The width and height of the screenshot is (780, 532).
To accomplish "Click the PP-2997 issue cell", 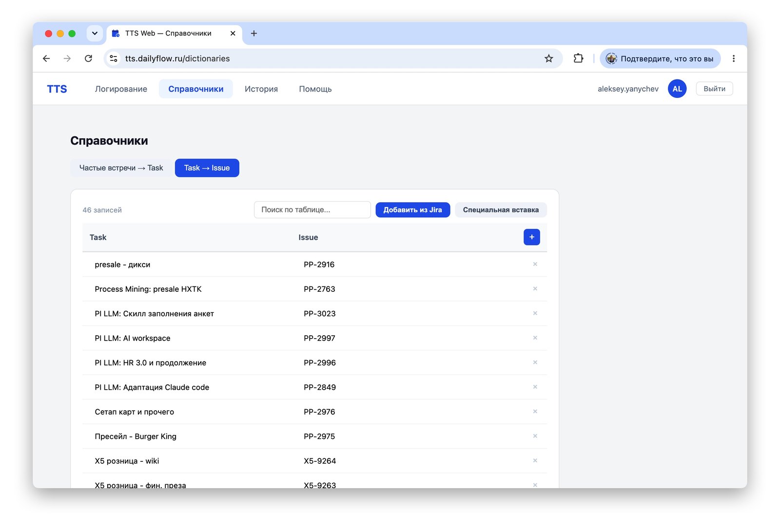I will tap(319, 338).
